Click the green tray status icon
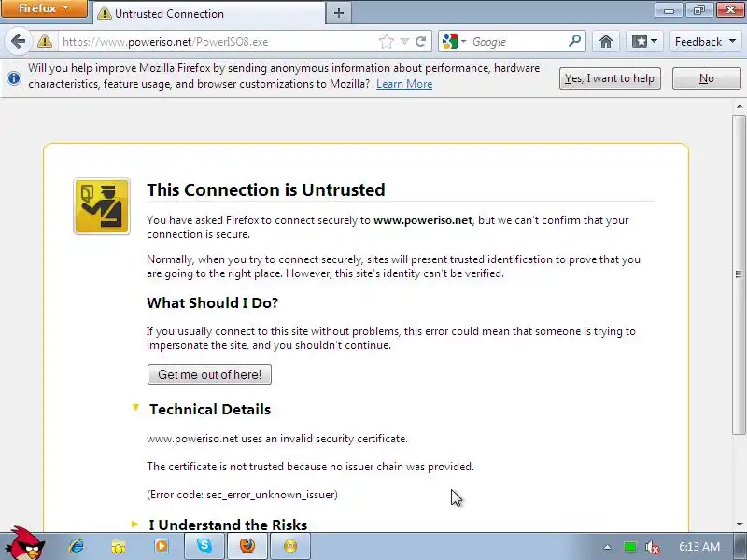The width and height of the screenshot is (747, 560). click(x=629, y=547)
